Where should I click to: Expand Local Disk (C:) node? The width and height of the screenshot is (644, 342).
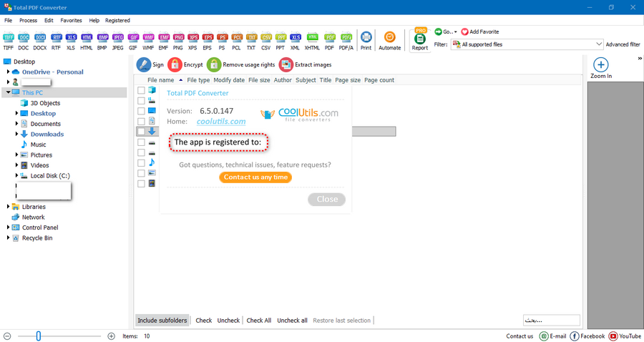coord(16,175)
